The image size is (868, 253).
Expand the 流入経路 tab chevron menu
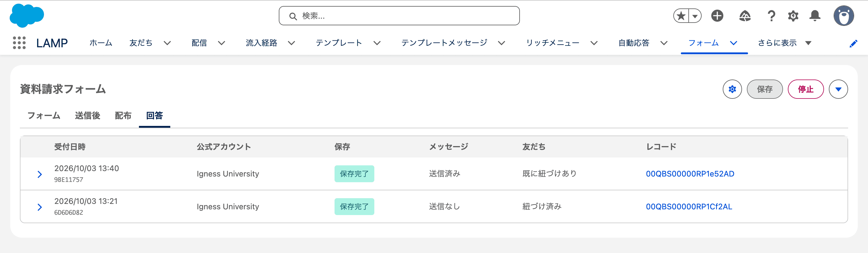pyautogui.click(x=291, y=43)
